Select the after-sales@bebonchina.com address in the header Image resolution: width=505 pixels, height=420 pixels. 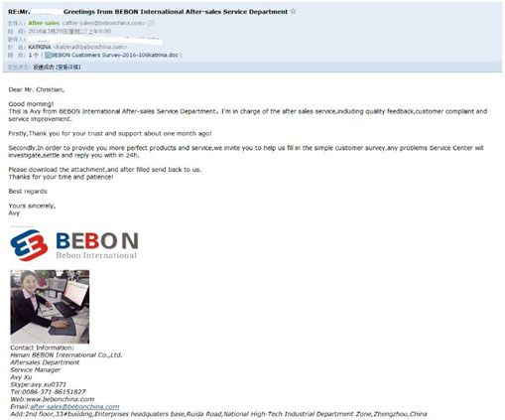coord(103,23)
